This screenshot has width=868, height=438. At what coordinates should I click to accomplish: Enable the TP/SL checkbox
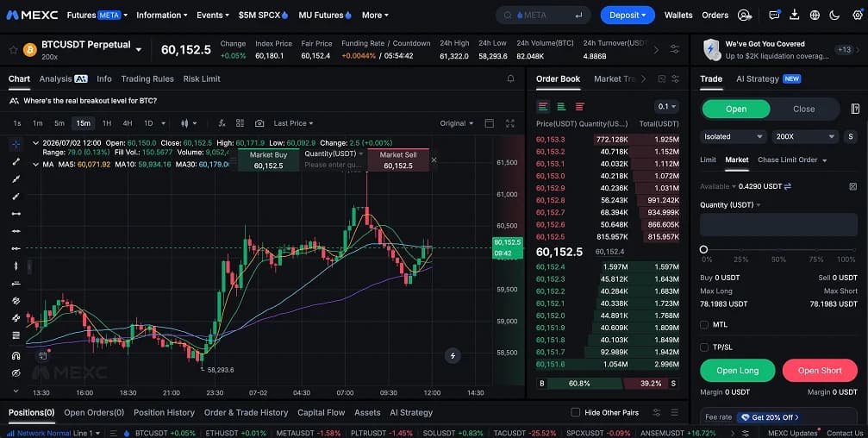pos(704,347)
